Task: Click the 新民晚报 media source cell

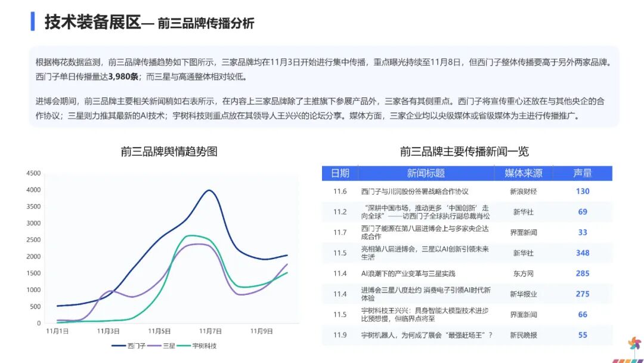Action: 524,335
